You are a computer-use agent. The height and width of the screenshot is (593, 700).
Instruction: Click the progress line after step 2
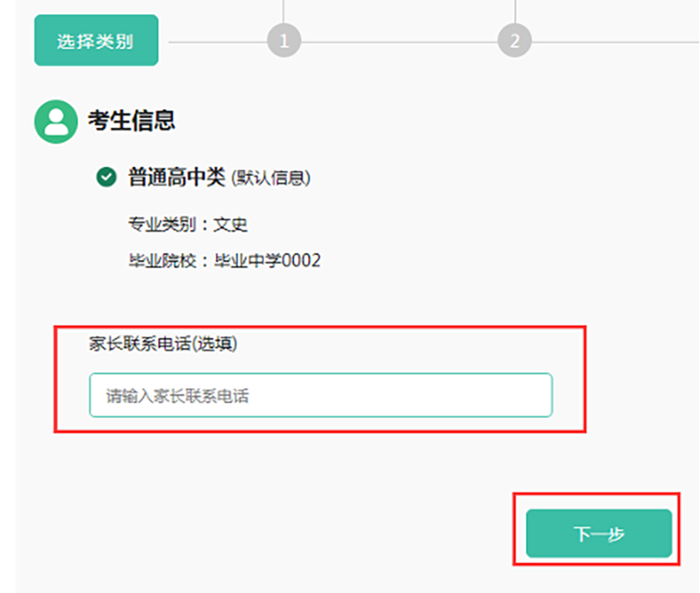tap(612, 41)
